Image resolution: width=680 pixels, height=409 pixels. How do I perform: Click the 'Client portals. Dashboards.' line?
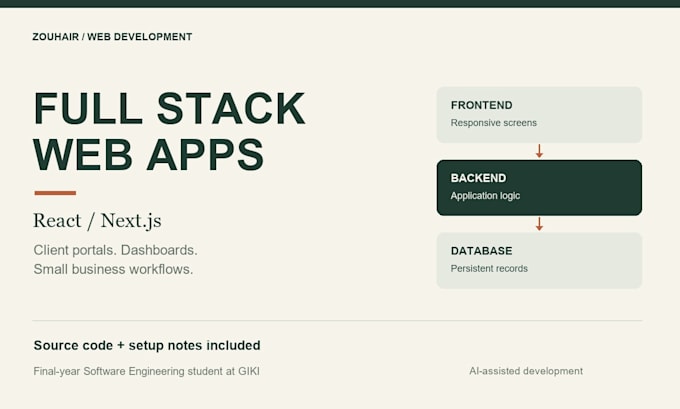pyautogui.click(x=115, y=250)
